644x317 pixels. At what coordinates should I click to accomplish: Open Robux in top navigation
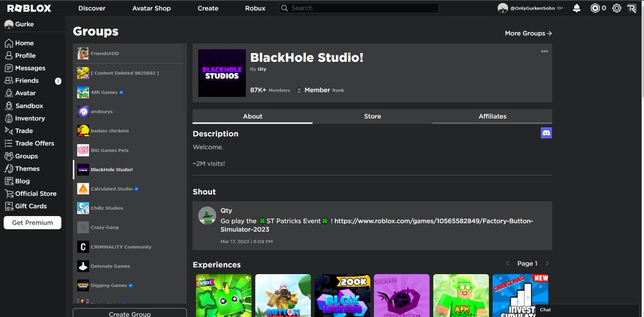pyautogui.click(x=255, y=8)
